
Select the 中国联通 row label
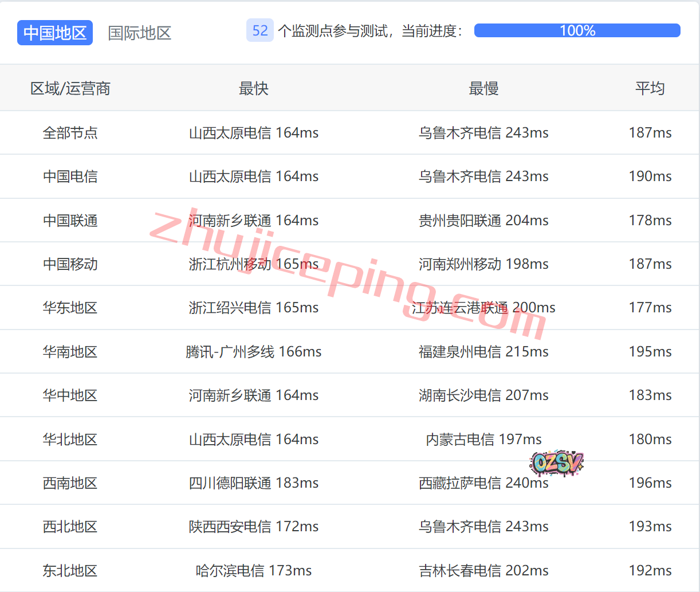[70, 221]
